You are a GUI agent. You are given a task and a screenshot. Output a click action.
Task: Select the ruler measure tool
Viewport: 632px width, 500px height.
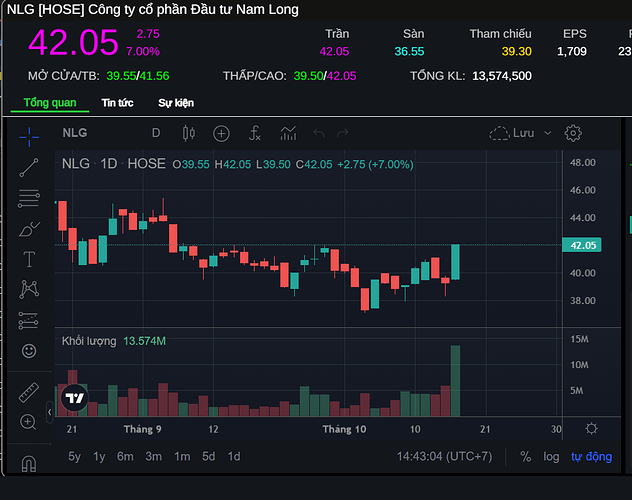(x=29, y=393)
